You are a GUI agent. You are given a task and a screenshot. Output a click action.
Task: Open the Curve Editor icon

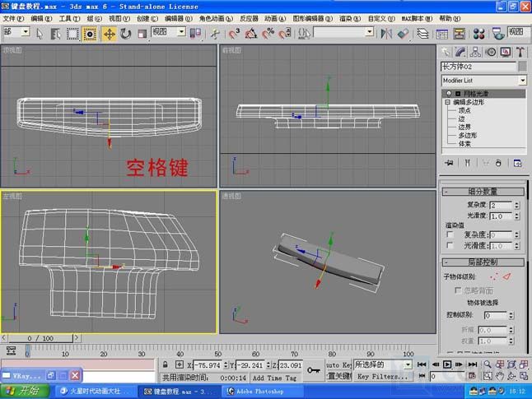click(x=441, y=34)
